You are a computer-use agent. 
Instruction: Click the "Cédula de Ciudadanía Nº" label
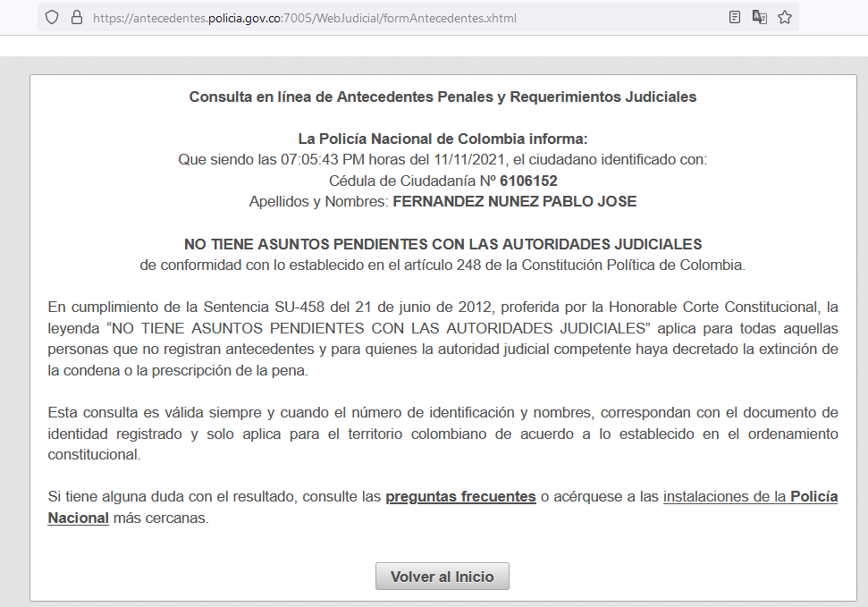click(x=412, y=181)
